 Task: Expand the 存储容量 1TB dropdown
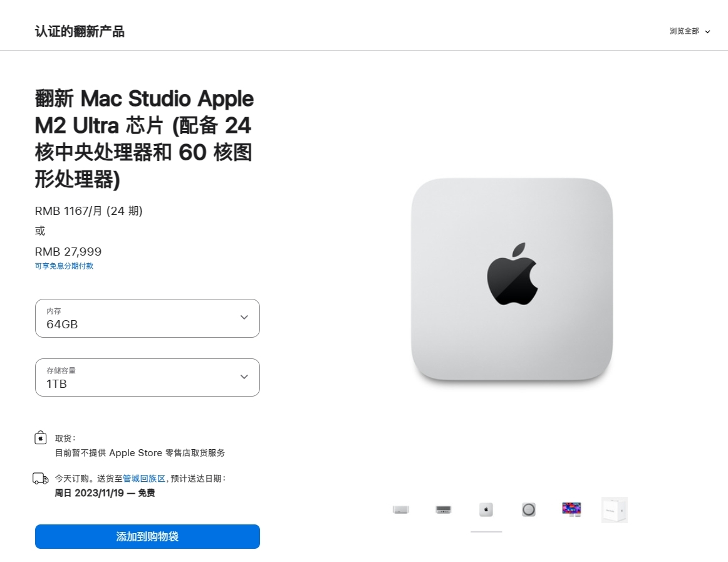[147, 377]
